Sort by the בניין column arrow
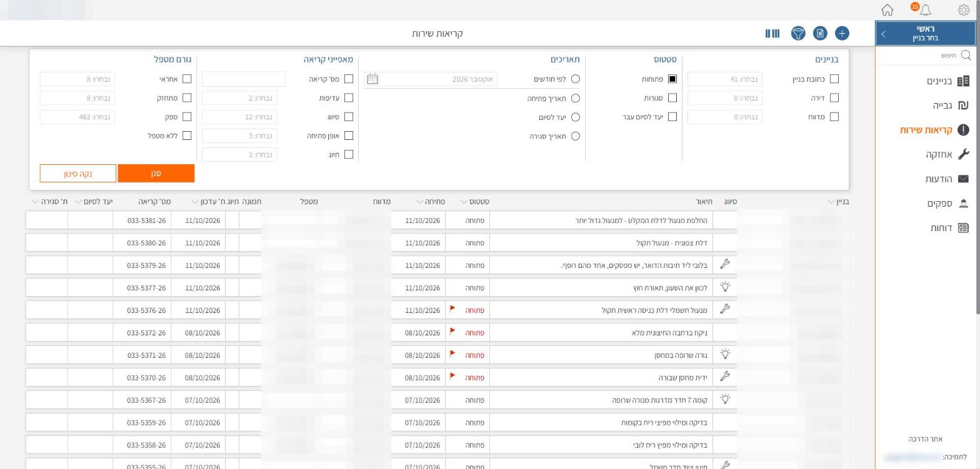 point(831,202)
